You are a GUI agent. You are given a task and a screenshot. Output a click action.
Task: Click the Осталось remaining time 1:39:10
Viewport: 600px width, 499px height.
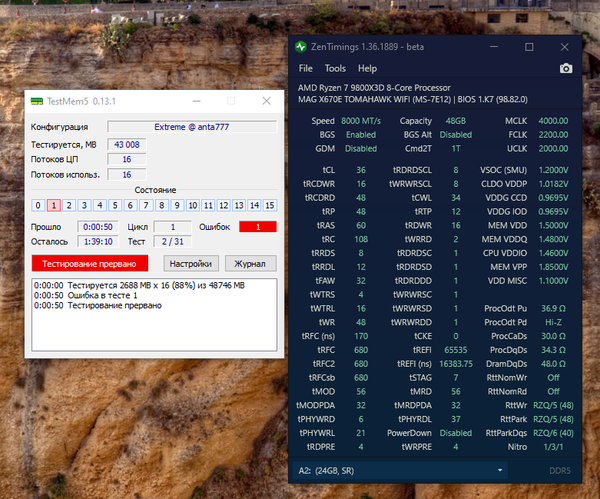coord(98,241)
